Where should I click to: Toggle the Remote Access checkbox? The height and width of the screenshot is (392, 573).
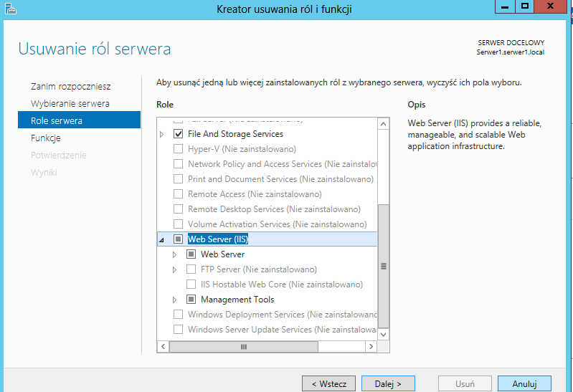(178, 194)
